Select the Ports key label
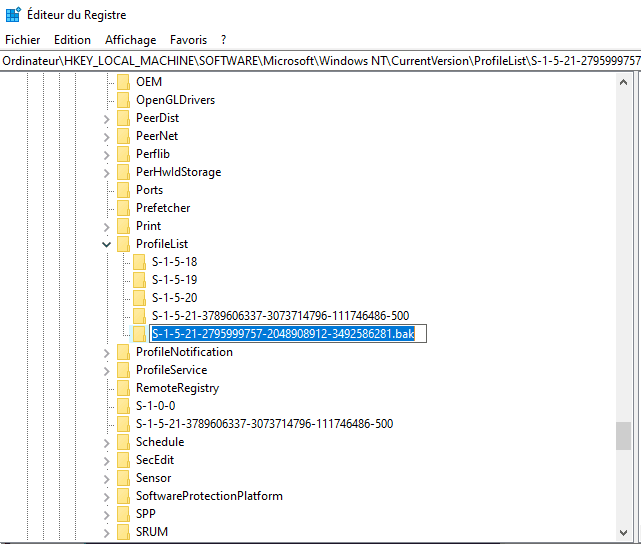Screen dimensions: 641x544 tap(149, 190)
